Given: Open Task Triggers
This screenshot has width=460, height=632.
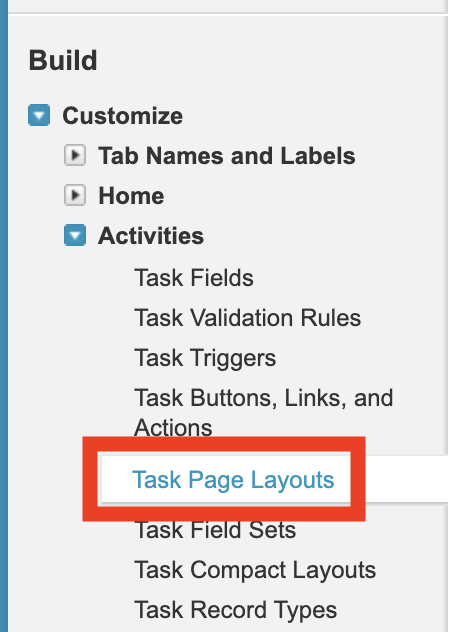Looking at the screenshot, I should [x=205, y=358].
